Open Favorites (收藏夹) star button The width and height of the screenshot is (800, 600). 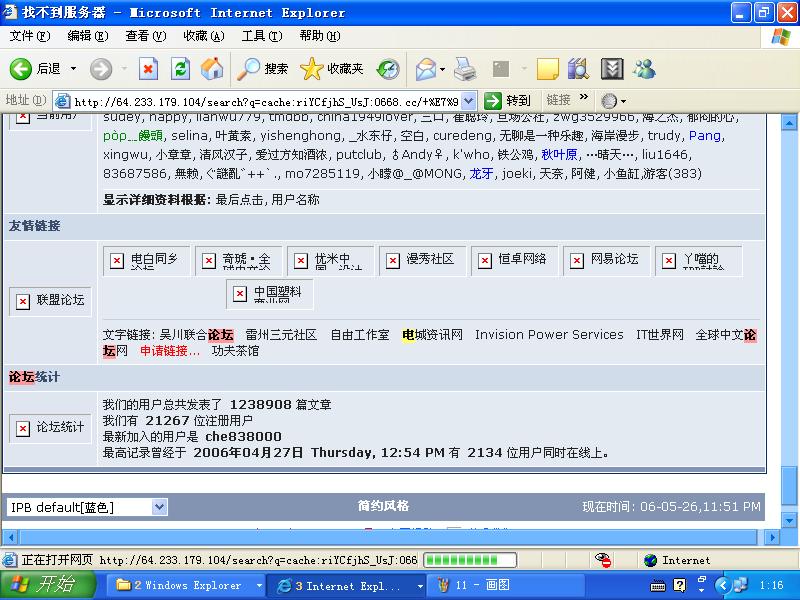tap(332, 69)
